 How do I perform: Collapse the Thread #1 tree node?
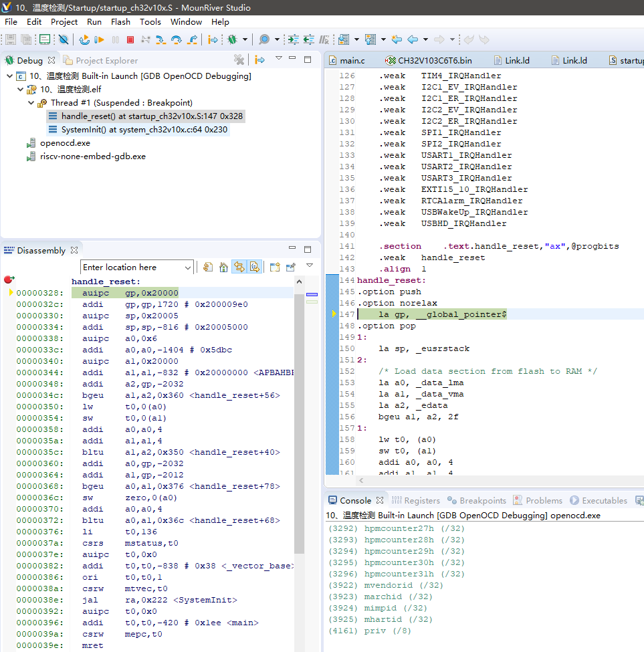pos(31,103)
